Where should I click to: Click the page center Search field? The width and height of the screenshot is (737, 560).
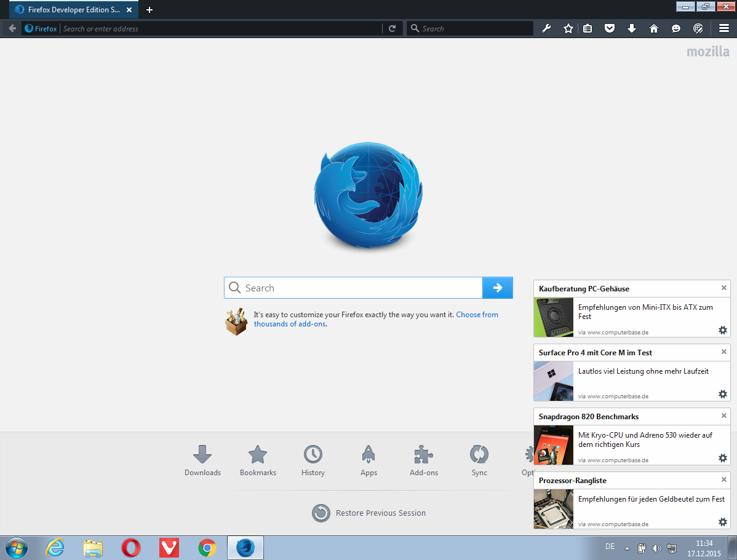[x=354, y=288]
